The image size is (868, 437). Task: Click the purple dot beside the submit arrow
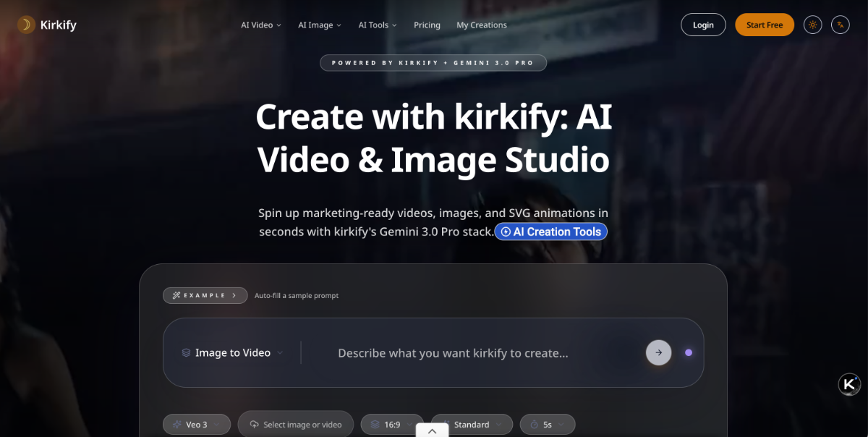pos(689,352)
